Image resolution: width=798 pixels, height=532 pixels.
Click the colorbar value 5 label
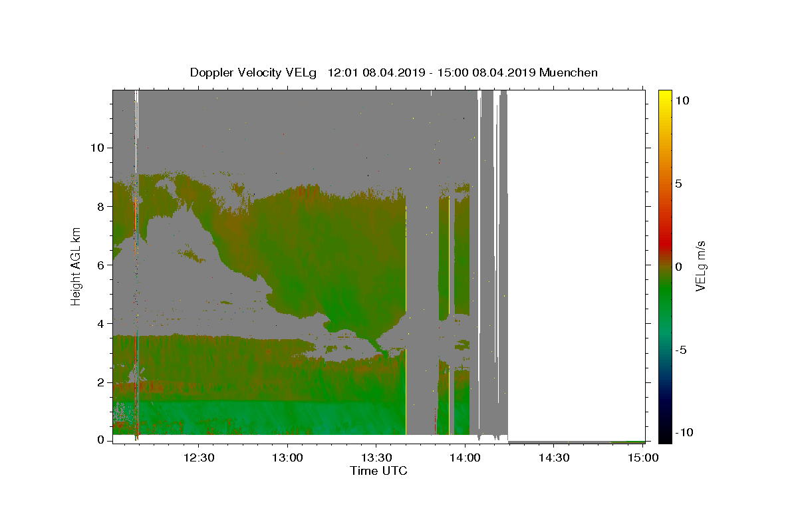tap(678, 184)
